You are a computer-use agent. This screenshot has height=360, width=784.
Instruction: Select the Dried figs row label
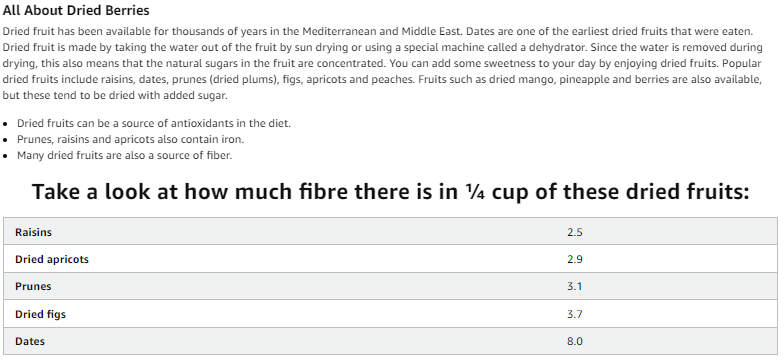pyautogui.click(x=40, y=314)
